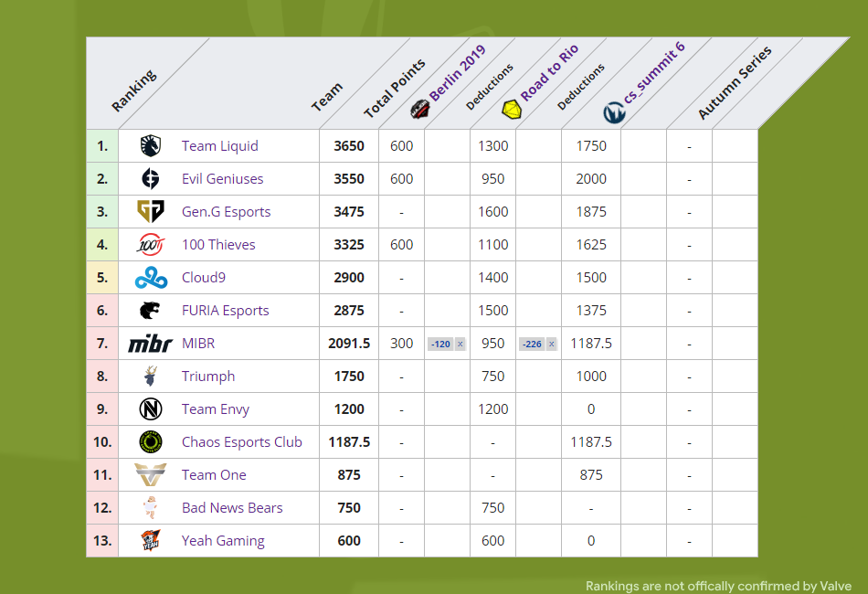The image size is (868, 594).
Task: Click Team Liquid's 3650 total points
Action: click(349, 146)
